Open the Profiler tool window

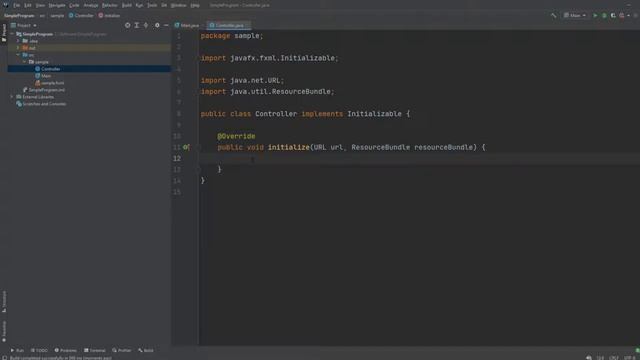(122, 350)
